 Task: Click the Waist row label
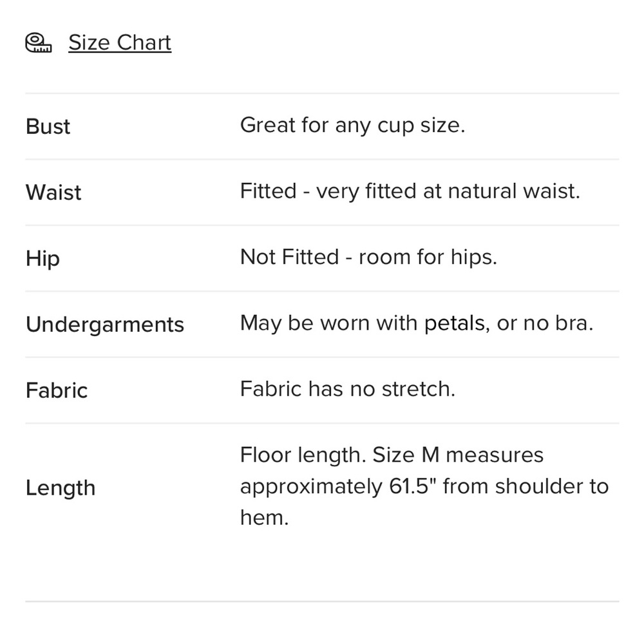(53, 192)
